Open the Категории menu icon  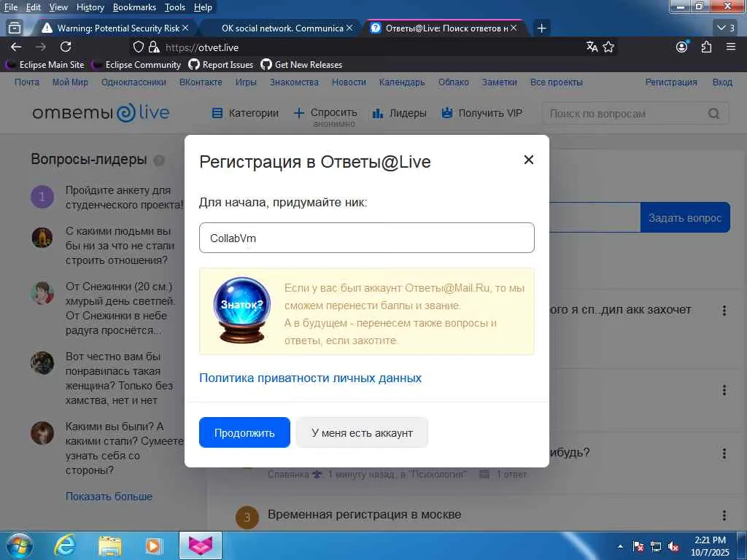[x=217, y=113]
